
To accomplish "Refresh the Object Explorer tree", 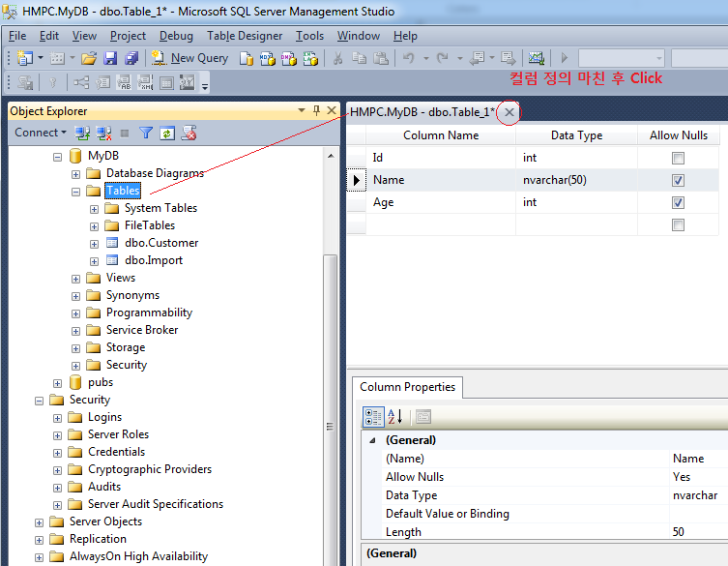I will (167, 133).
